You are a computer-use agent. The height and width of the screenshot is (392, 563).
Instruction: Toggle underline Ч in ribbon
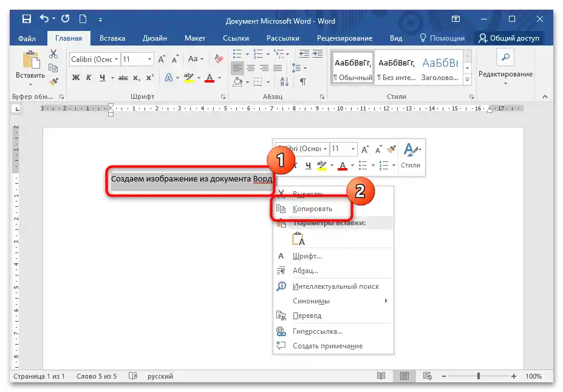pos(103,78)
